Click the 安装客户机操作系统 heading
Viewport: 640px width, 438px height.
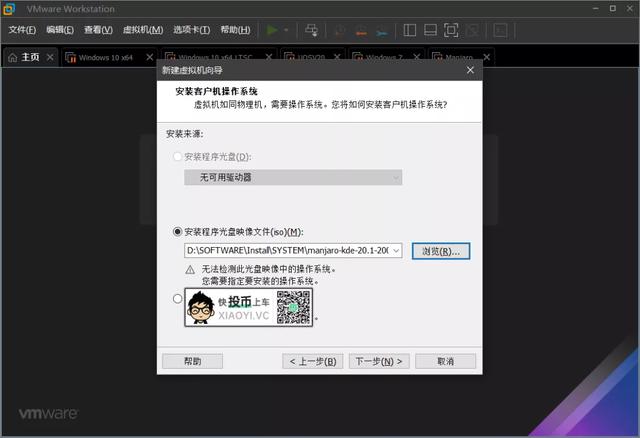tap(216, 91)
